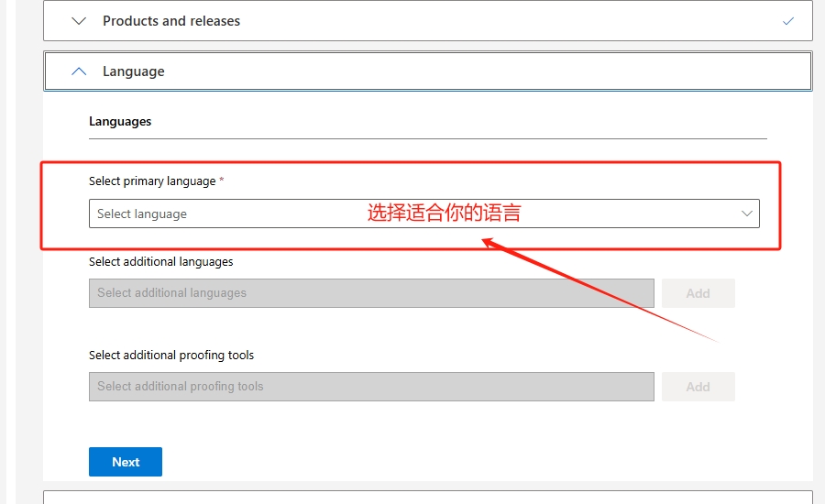Click the "Select additional languages" label

pyautogui.click(x=161, y=262)
